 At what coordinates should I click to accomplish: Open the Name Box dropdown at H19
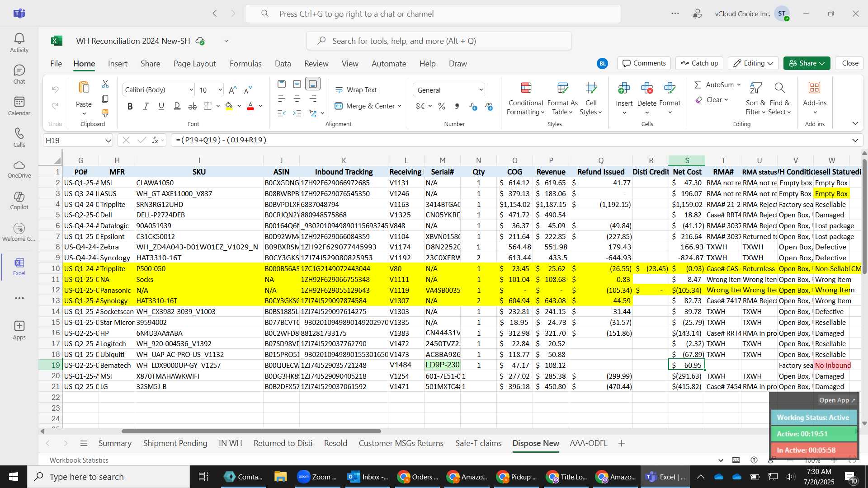(108, 141)
